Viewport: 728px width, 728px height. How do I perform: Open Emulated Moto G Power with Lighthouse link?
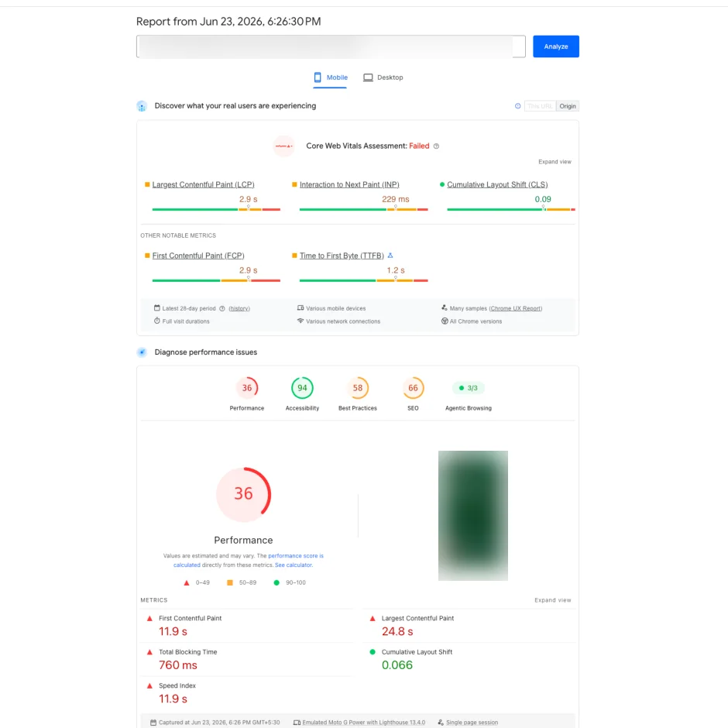point(363,723)
